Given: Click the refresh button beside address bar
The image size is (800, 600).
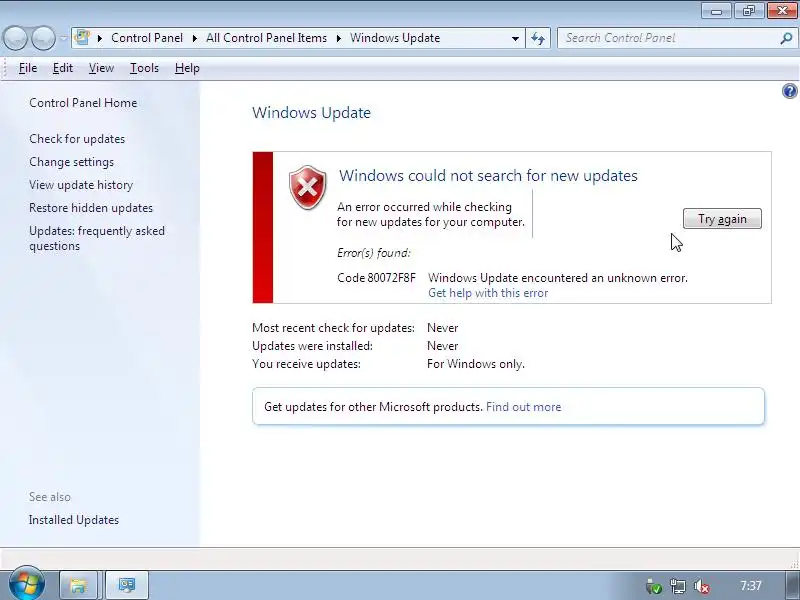Looking at the screenshot, I should 538,38.
